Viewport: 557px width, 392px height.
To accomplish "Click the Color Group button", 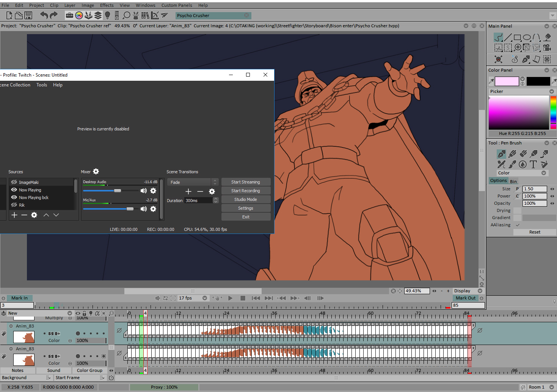I will pyautogui.click(x=89, y=370).
